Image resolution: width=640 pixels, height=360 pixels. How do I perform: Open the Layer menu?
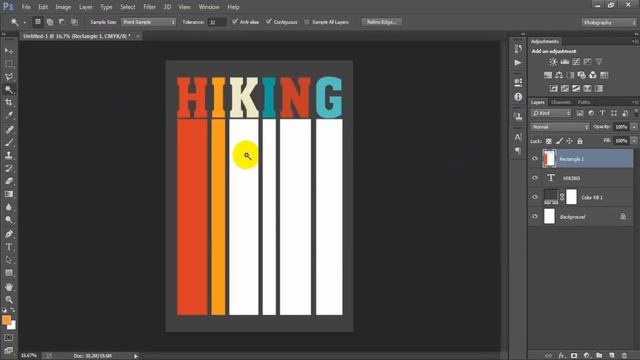coord(86,7)
